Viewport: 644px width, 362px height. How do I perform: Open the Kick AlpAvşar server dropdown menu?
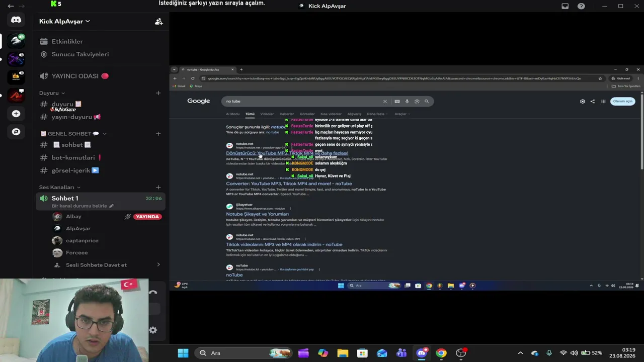point(64,21)
